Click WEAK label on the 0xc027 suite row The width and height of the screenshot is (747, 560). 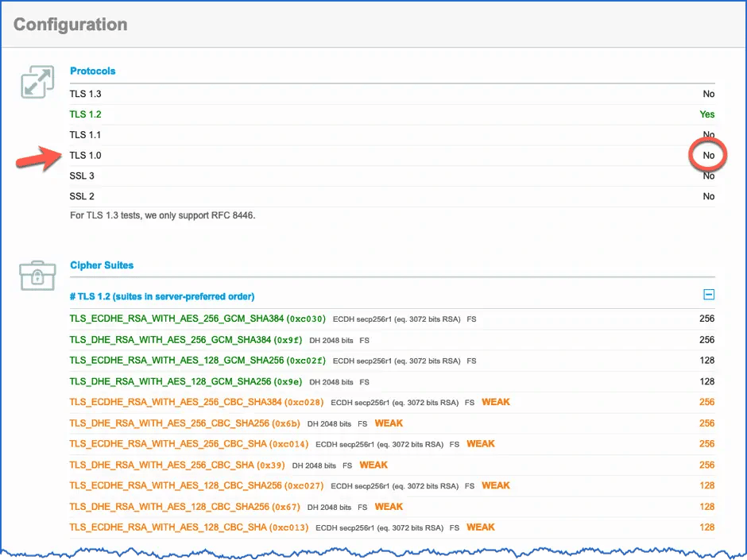[495, 485]
